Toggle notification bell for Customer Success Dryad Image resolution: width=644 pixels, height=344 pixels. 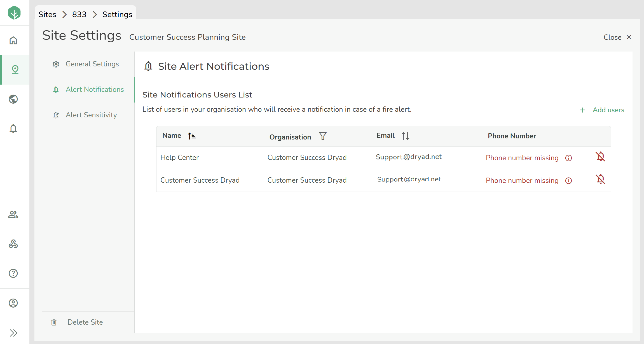[600, 179]
